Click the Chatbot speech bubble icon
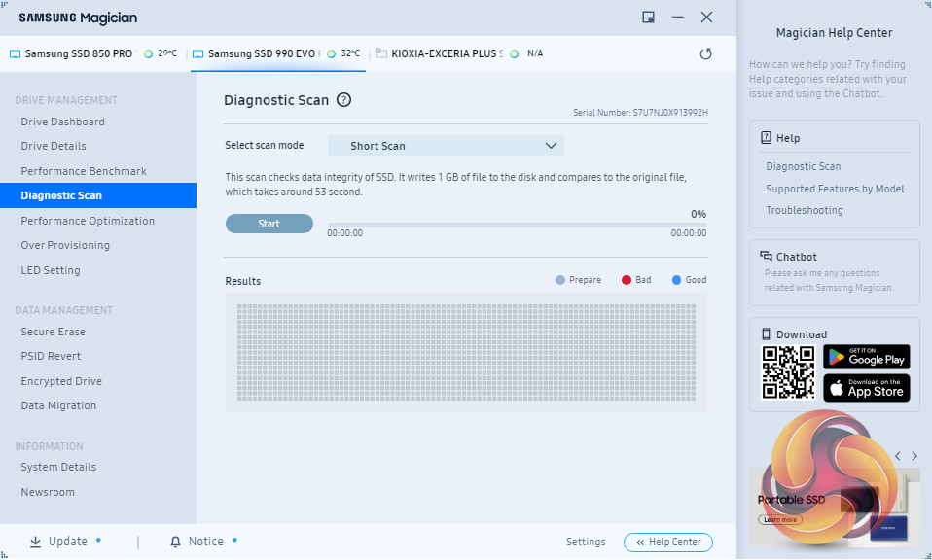 pos(767,256)
